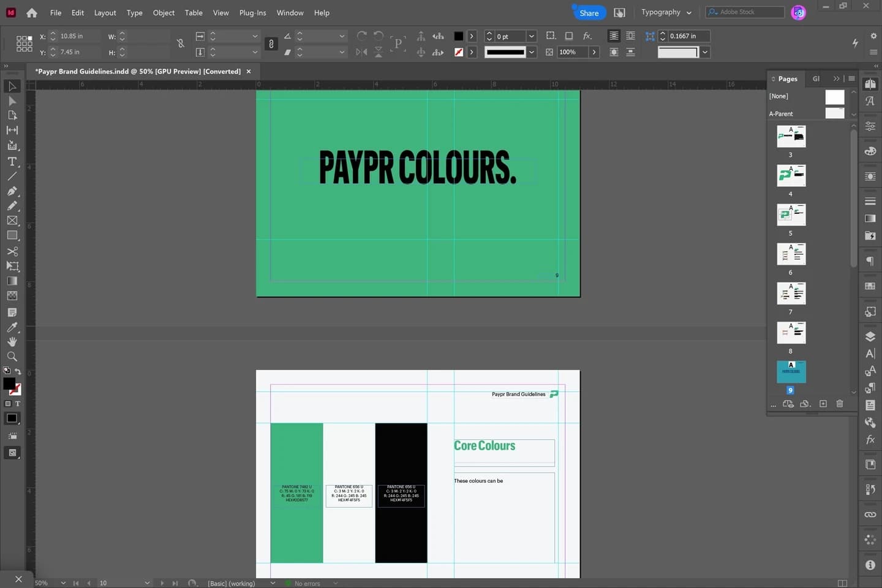
Task: Select the Gap tool
Action: pyautogui.click(x=12, y=130)
